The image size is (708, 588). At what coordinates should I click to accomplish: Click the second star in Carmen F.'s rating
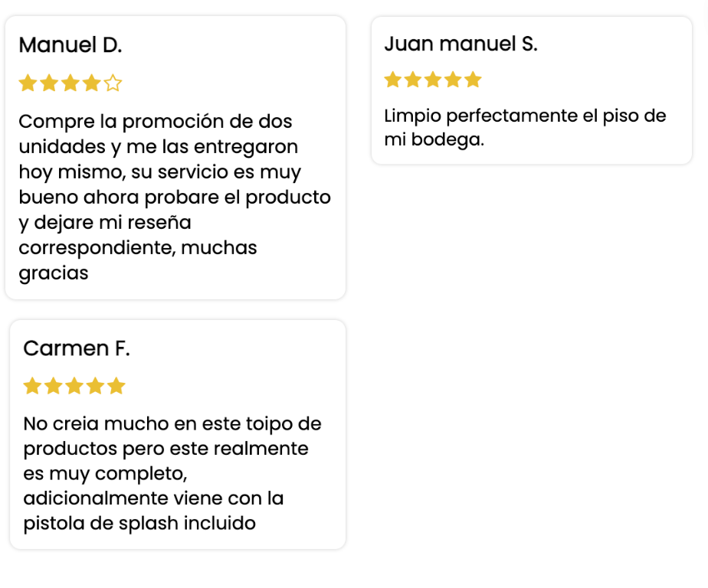pos(54,386)
